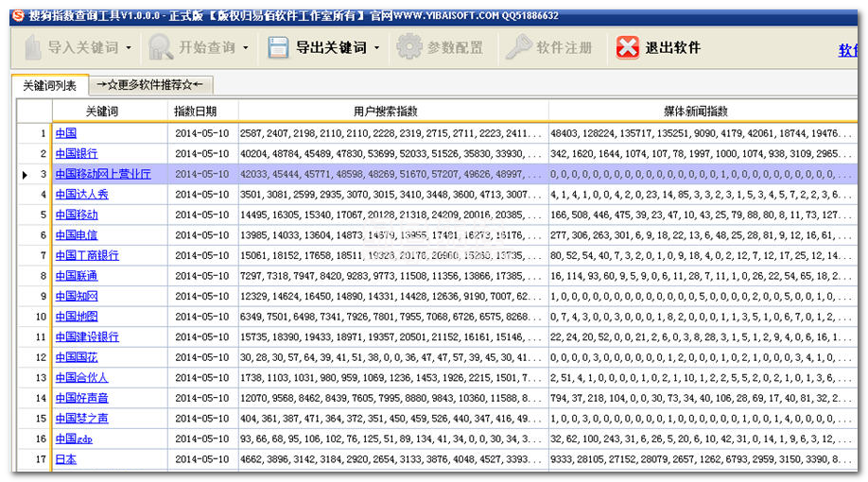
Task: Click user search index cell starting 40204, 48784
Action: [393, 154]
